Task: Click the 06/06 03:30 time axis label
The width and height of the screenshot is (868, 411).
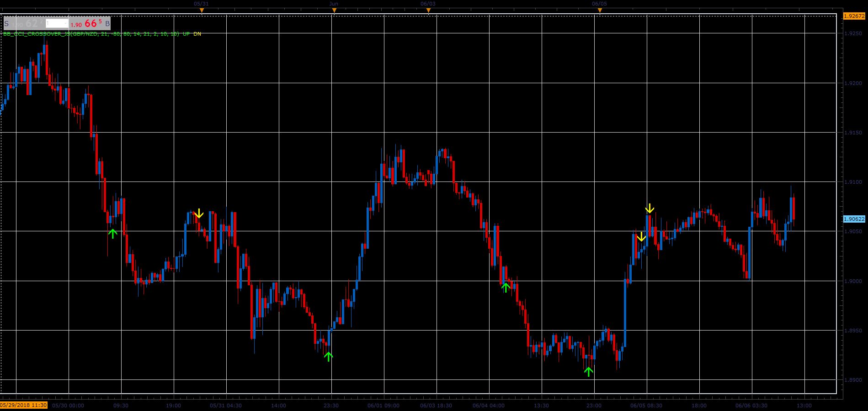Action: pyautogui.click(x=751, y=406)
